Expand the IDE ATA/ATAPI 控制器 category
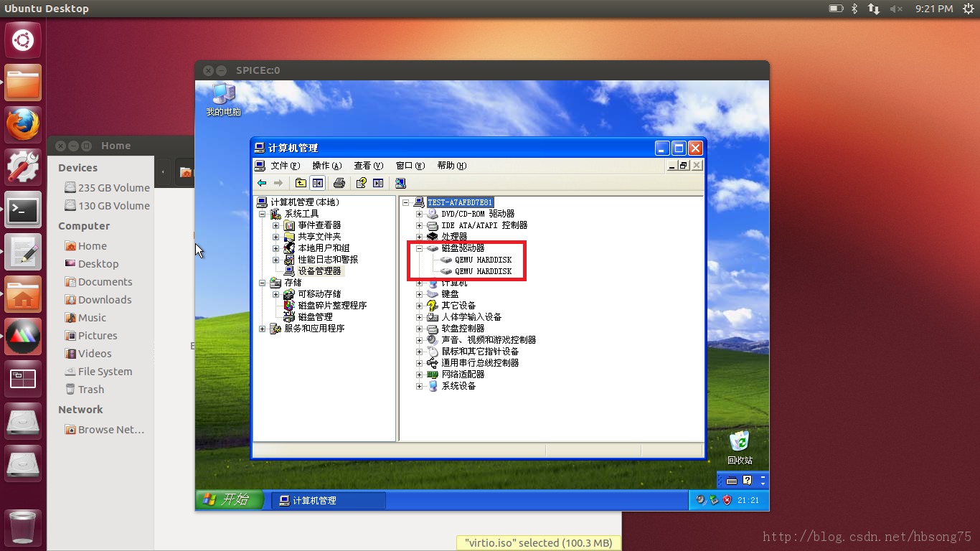The width and height of the screenshot is (980, 551). (420, 225)
